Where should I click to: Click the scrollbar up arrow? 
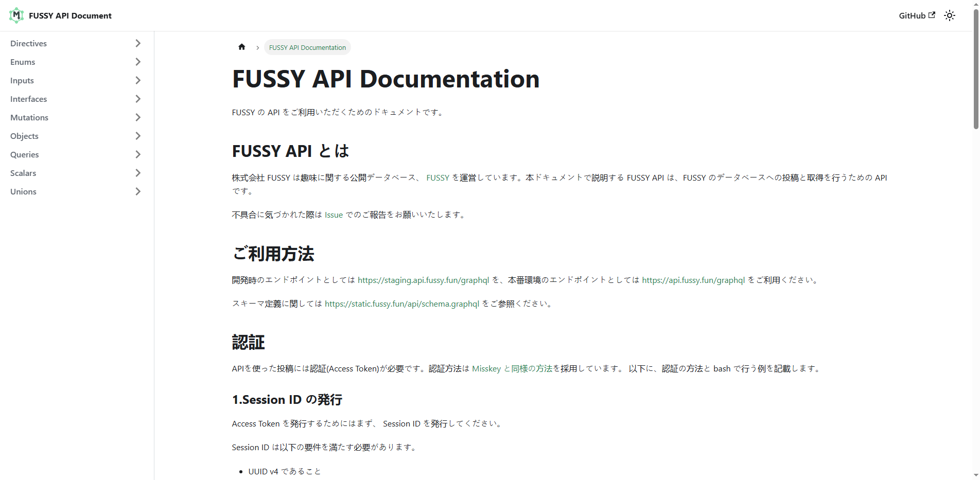pyautogui.click(x=975, y=5)
